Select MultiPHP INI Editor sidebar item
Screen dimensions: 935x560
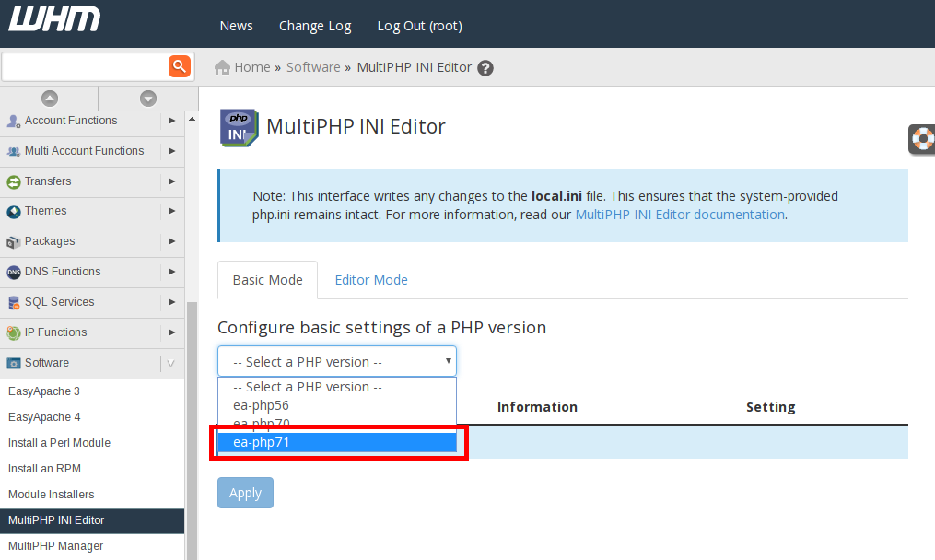pyautogui.click(x=92, y=520)
